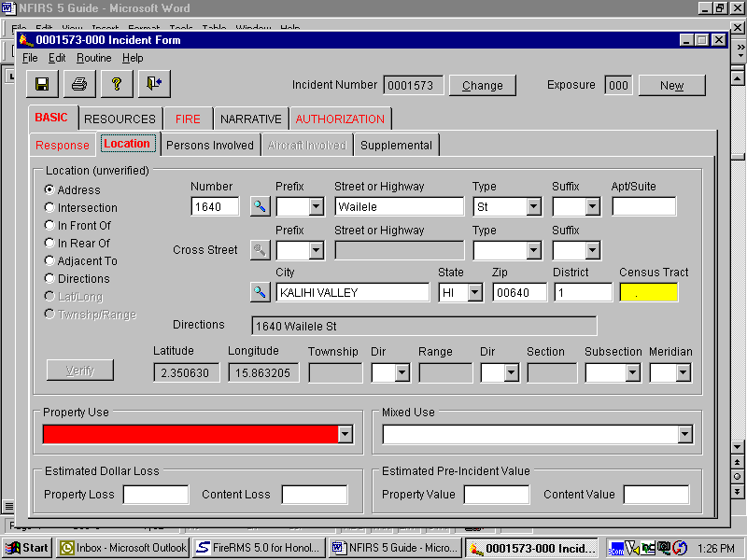Screen dimensions: 747x560
Task: Click the yellow Census Tract field
Action: (x=648, y=292)
